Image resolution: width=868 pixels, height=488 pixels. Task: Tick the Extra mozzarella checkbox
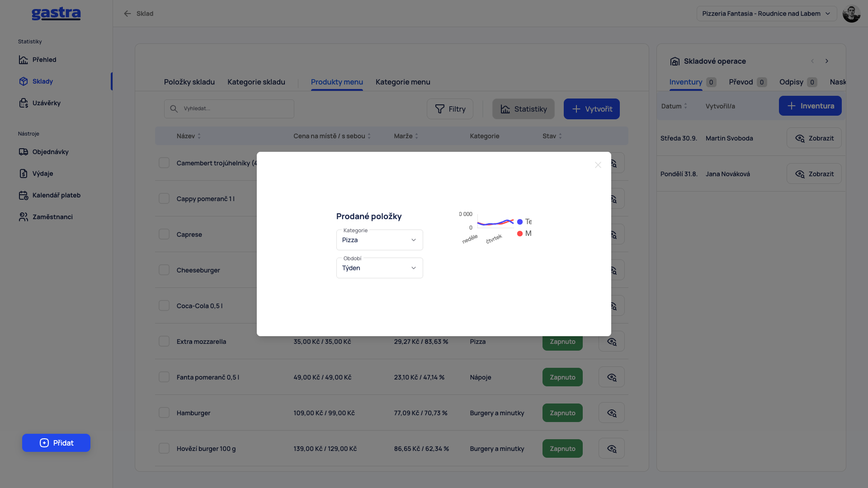pyautogui.click(x=164, y=341)
